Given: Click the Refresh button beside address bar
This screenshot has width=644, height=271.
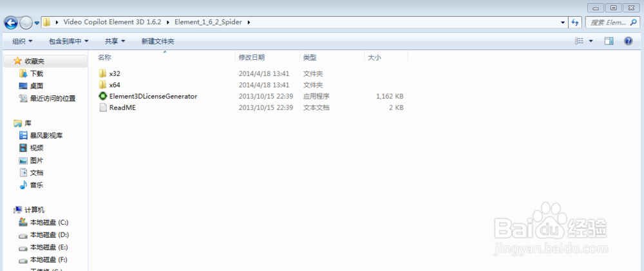Looking at the screenshot, I should pyautogui.click(x=575, y=23).
